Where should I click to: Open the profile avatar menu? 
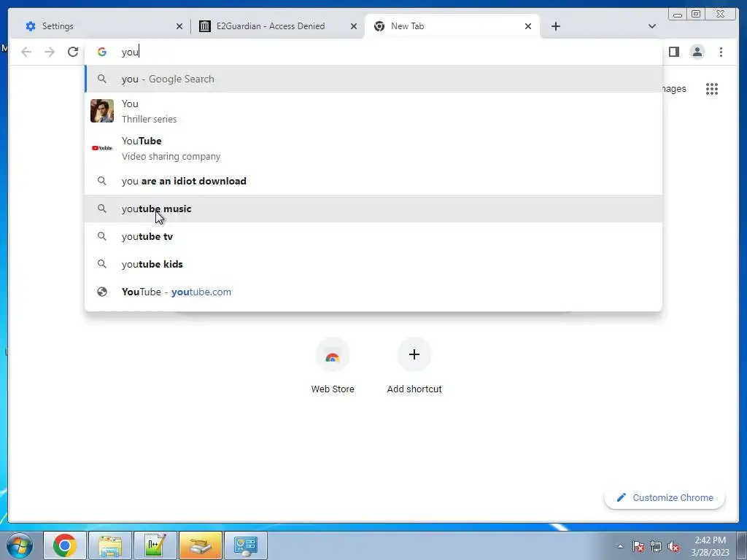[697, 52]
